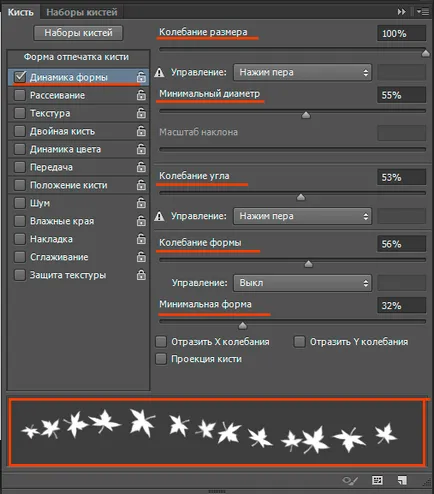Enable the Положение кисти checkbox
The image size is (434, 494).
tap(20, 185)
